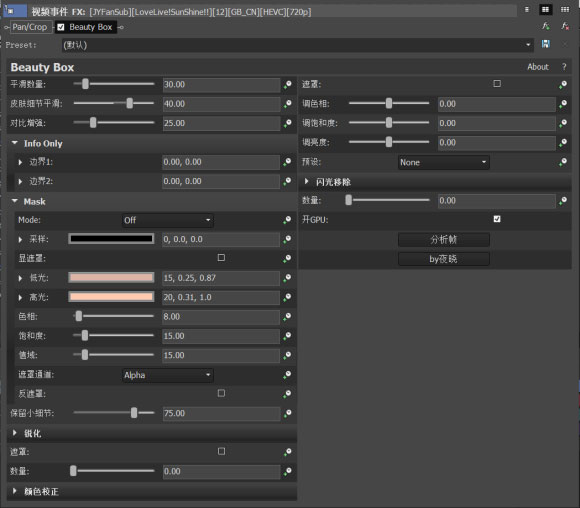Enable the 显遮罩 checkbox
The height and width of the screenshot is (508, 580).
click(x=221, y=258)
